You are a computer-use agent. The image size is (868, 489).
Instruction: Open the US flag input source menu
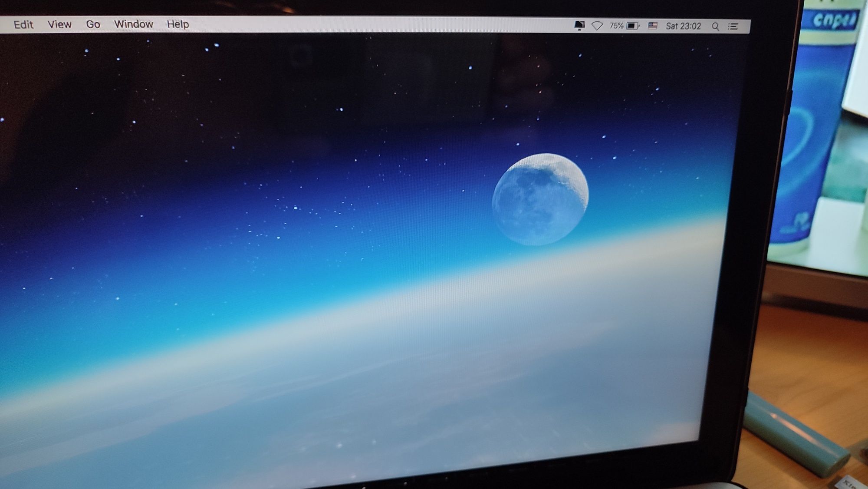tap(653, 26)
